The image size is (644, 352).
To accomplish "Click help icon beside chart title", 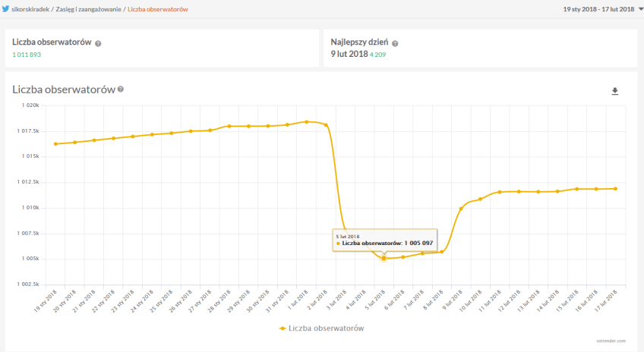I will [x=121, y=90].
